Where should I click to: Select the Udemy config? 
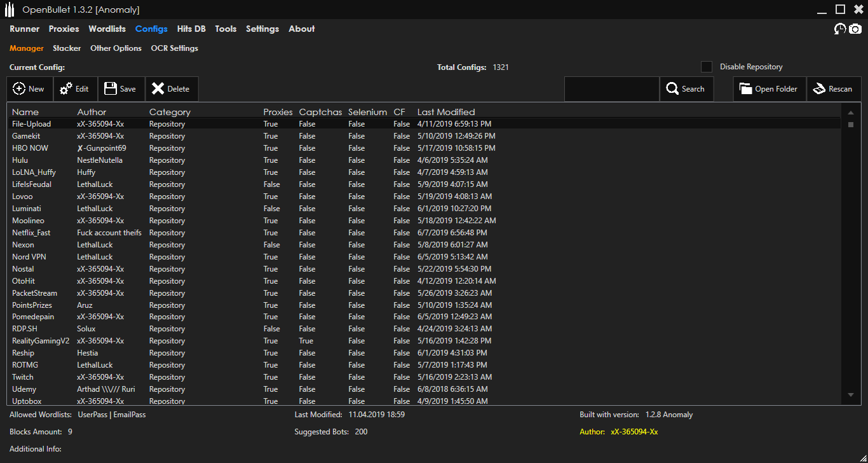pyautogui.click(x=425, y=389)
